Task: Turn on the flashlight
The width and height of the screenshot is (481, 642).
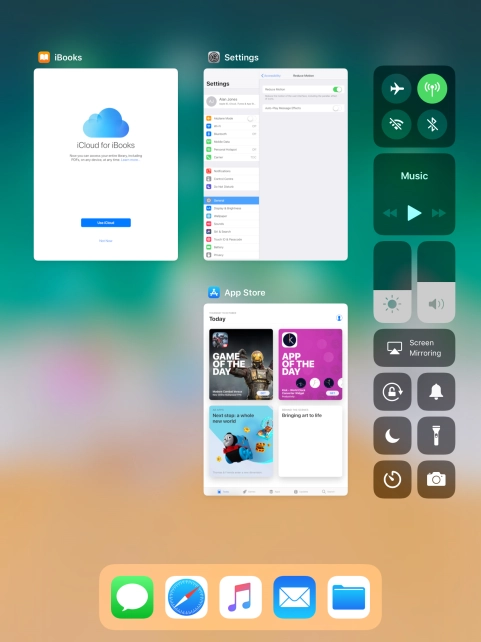Action: 436,435
